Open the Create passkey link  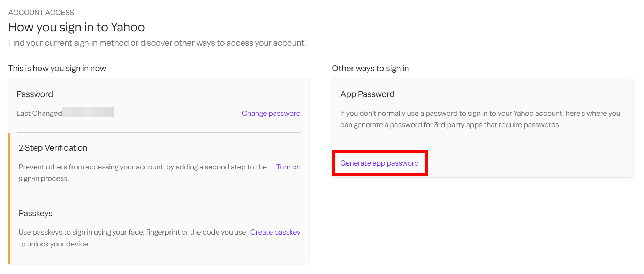[x=275, y=232]
